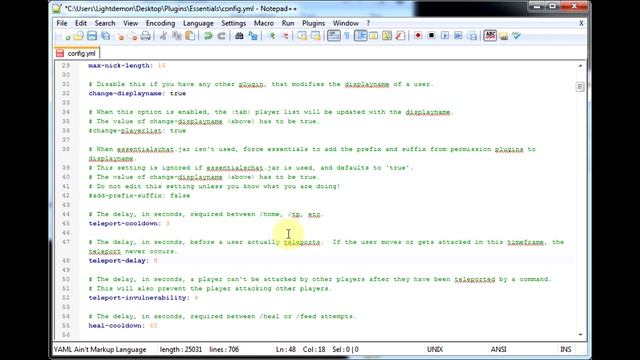
Task: Click the editor scrollbar down arrow
Action: click(580, 334)
